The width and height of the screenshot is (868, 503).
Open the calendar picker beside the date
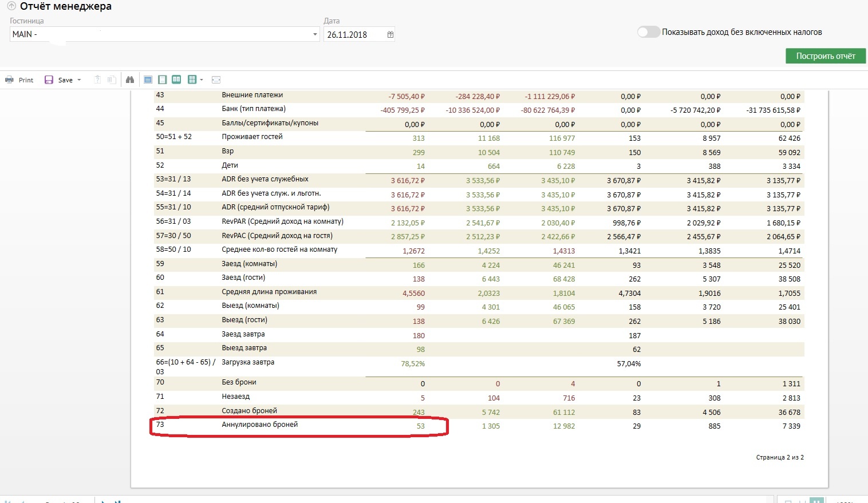[x=390, y=34]
